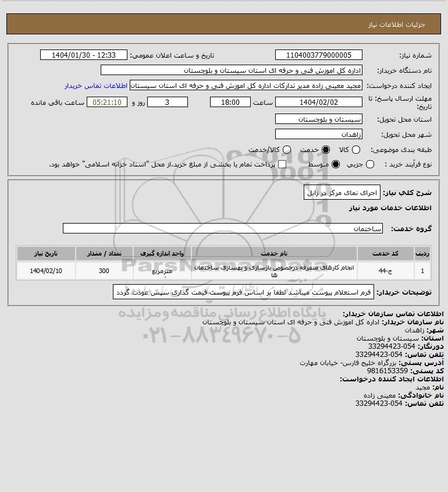
Task: Click the تعداد / مقدار column header
Action: [x=104, y=253]
